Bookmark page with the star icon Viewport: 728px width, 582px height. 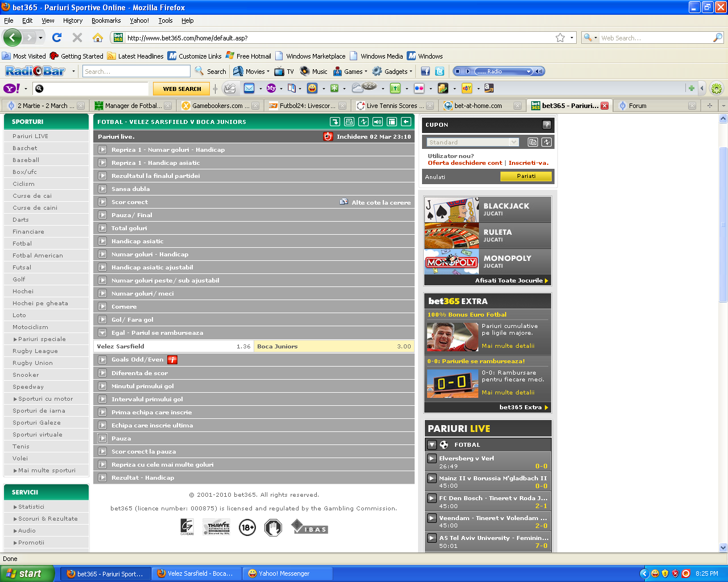pyautogui.click(x=560, y=38)
